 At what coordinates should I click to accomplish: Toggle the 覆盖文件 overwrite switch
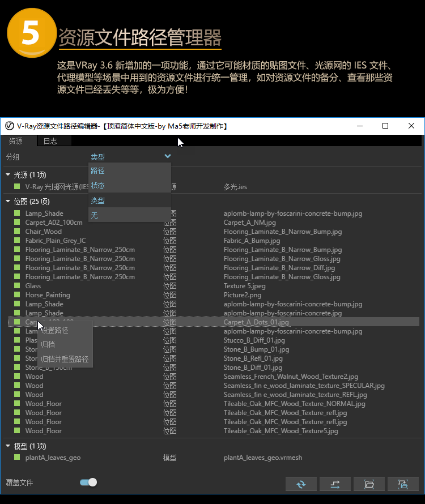(88, 482)
